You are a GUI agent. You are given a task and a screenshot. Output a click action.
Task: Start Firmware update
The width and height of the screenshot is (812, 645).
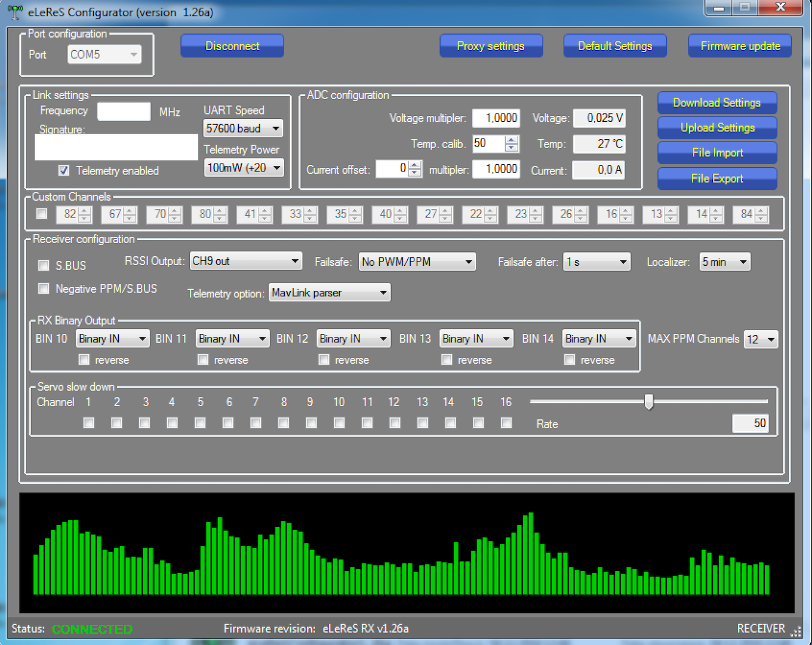click(x=740, y=46)
